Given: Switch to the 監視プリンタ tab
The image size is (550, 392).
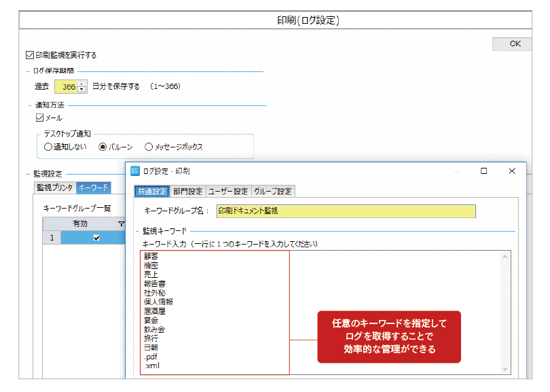Looking at the screenshot, I should (x=55, y=188).
